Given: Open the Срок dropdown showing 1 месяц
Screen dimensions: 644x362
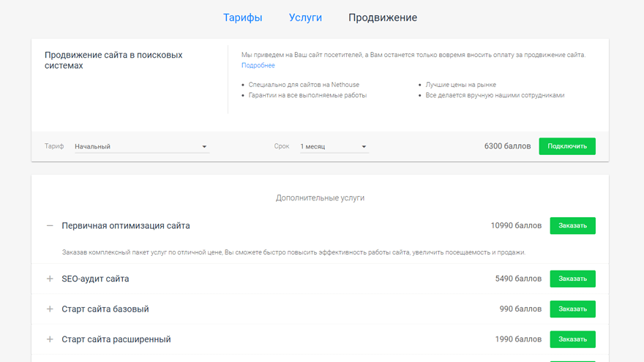Looking at the screenshot, I should click(334, 146).
